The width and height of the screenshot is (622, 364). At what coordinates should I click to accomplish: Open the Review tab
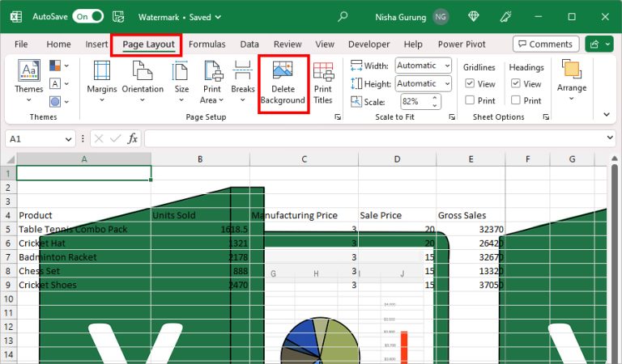pyautogui.click(x=288, y=44)
